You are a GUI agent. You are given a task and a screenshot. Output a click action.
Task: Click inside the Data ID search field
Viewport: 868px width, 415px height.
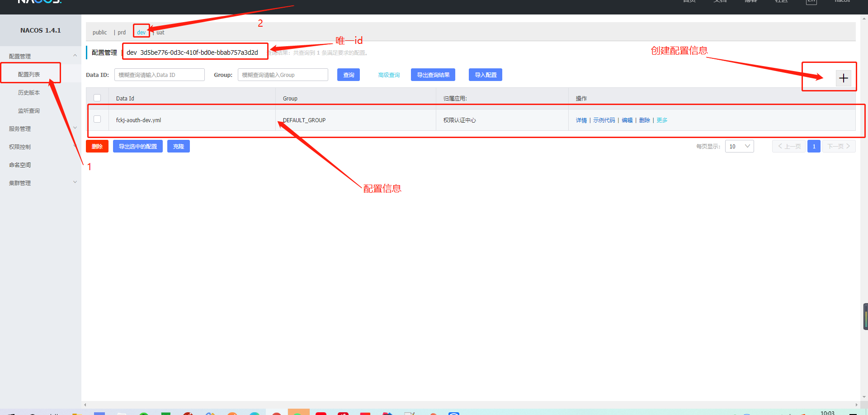tap(159, 75)
